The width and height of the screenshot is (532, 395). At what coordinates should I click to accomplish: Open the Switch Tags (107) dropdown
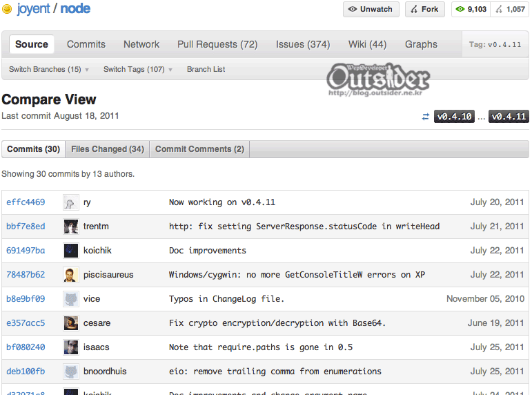tap(138, 69)
